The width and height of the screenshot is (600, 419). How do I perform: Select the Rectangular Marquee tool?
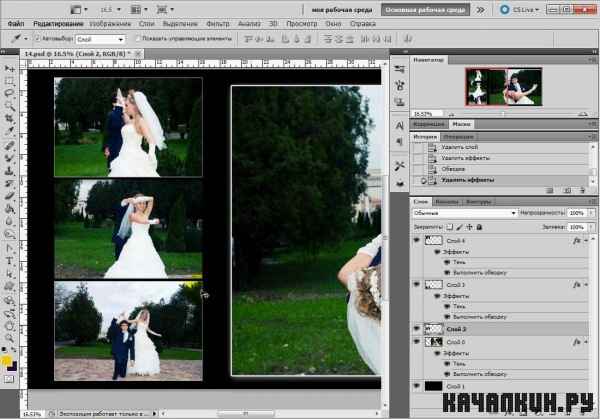click(10, 81)
